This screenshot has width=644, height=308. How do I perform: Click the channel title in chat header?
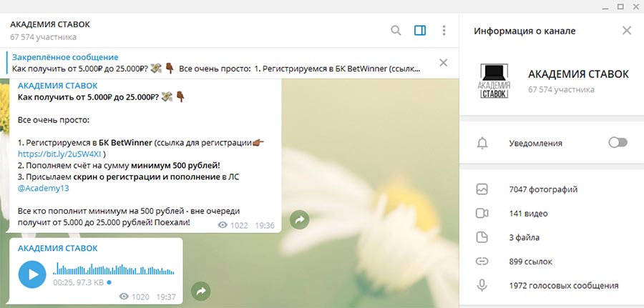point(50,24)
